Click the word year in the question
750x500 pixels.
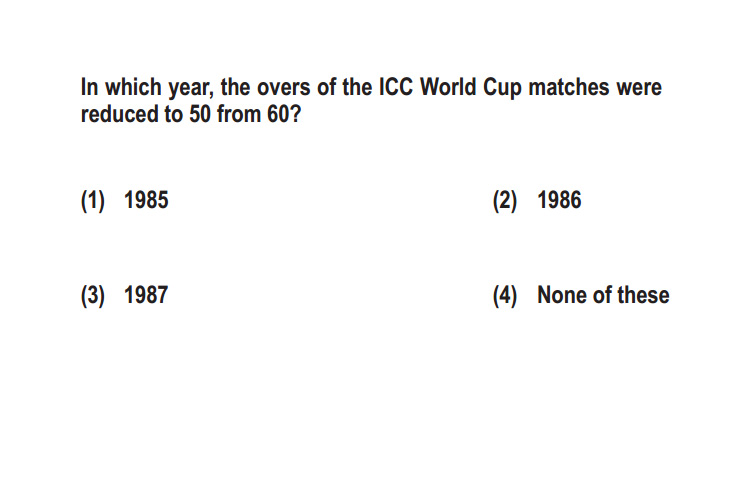pyautogui.click(x=189, y=89)
